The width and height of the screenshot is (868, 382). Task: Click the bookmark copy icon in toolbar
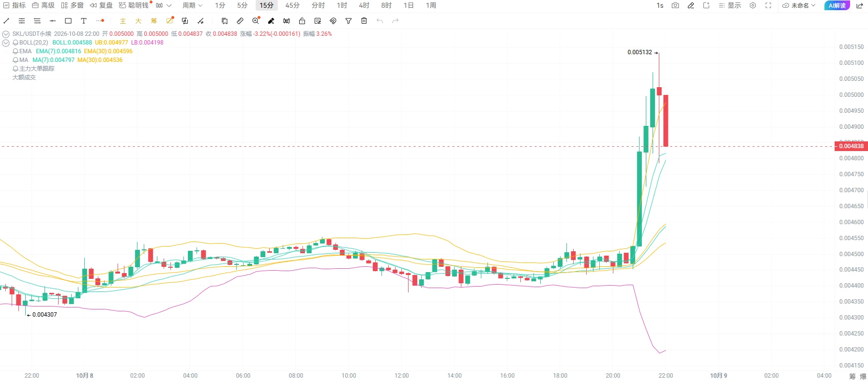click(225, 21)
